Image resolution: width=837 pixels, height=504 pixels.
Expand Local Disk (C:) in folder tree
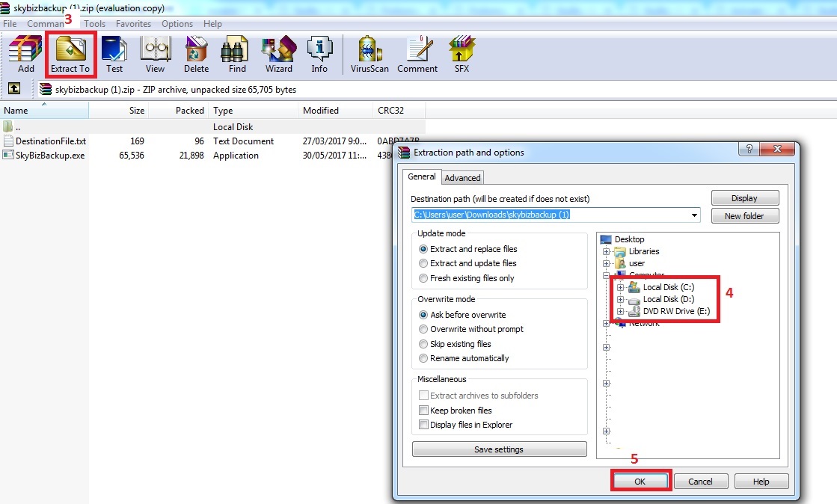tap(620, 287)
